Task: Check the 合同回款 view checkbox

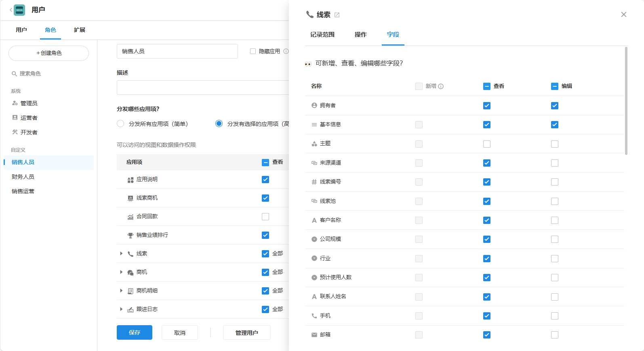Action: [x=265, y=217]
